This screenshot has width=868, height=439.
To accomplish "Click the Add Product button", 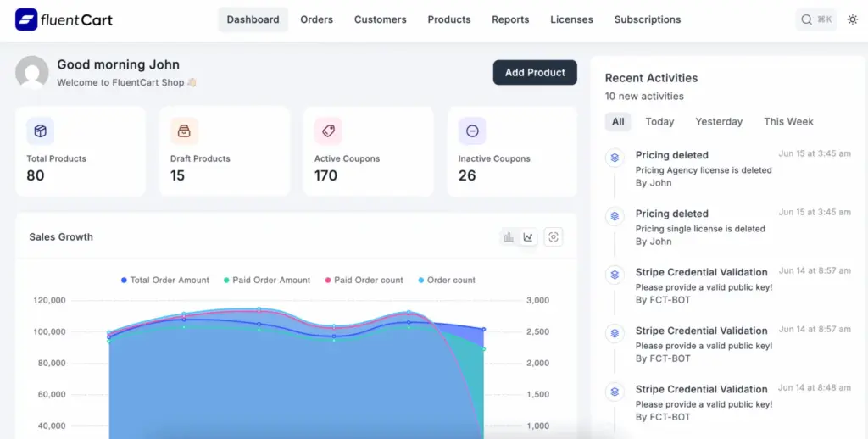I will (535, 73).
